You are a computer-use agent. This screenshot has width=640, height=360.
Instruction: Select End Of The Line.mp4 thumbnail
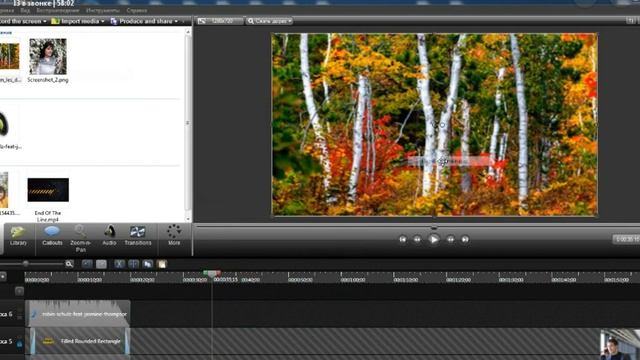click(48, 190)
